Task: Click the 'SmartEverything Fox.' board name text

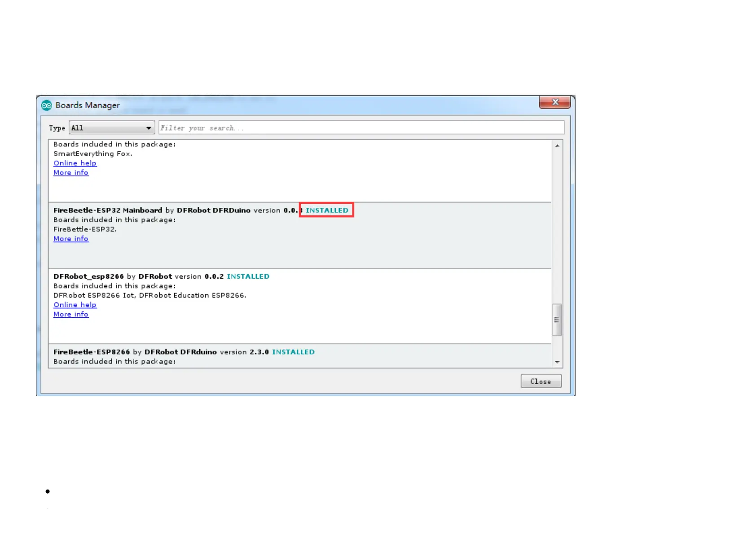Action: [93, 154]
